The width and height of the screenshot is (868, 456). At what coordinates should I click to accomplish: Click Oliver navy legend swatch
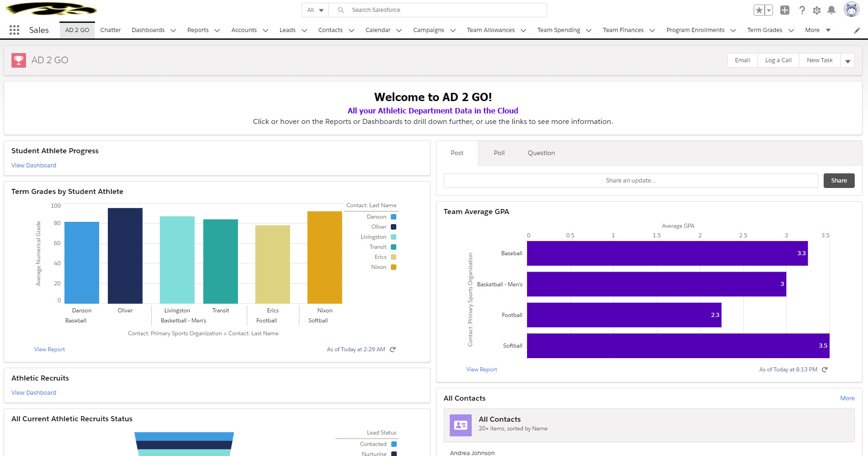(x=394, y=227)
